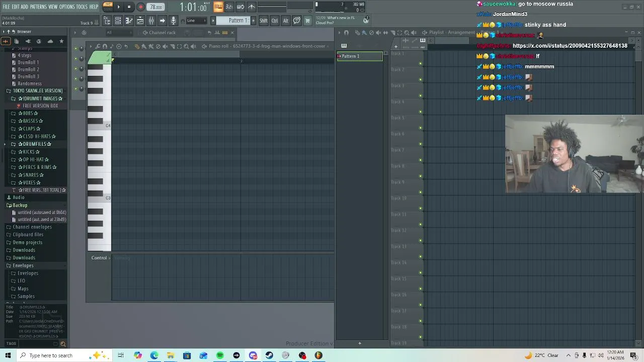Click the Windows Start button

(8, 355)
